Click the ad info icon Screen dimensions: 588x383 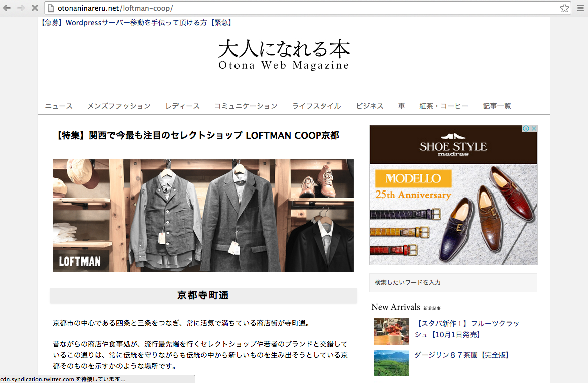(526, 129)
